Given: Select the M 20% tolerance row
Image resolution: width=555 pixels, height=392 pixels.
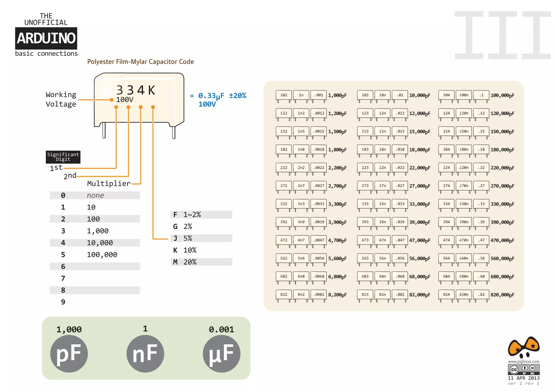Looking at the screenshot, I should (x=201, y=262).
